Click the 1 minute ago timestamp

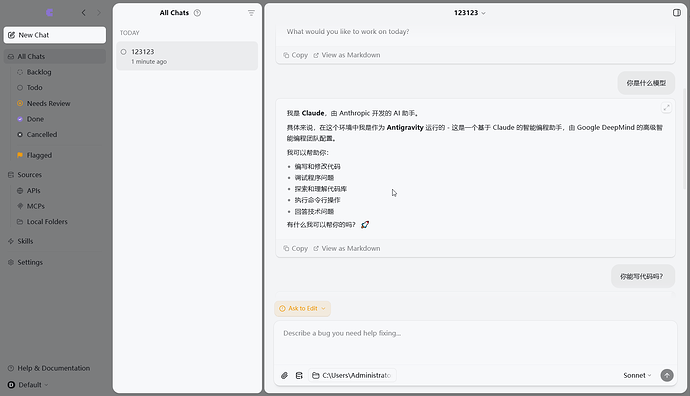(149, 62)
